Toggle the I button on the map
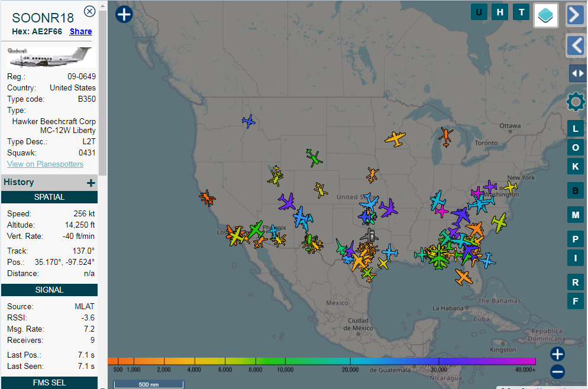588x389 pixels. click(576, 258)
